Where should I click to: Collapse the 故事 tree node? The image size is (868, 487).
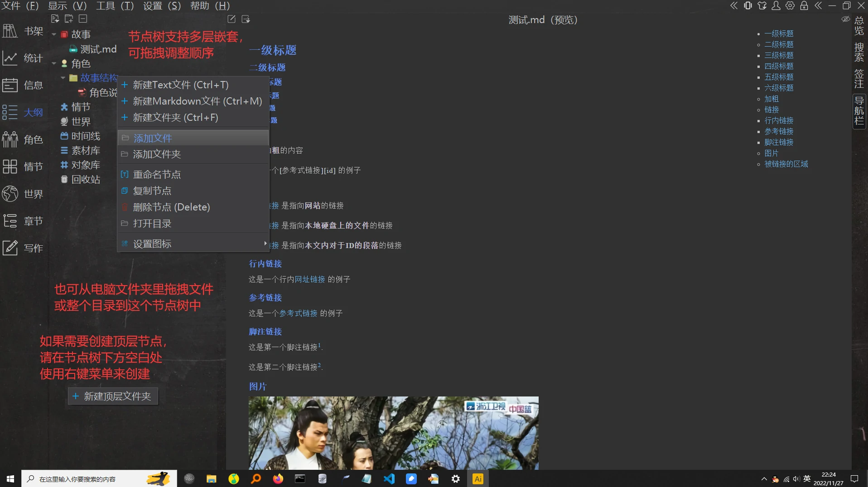[x=54, y=34]
